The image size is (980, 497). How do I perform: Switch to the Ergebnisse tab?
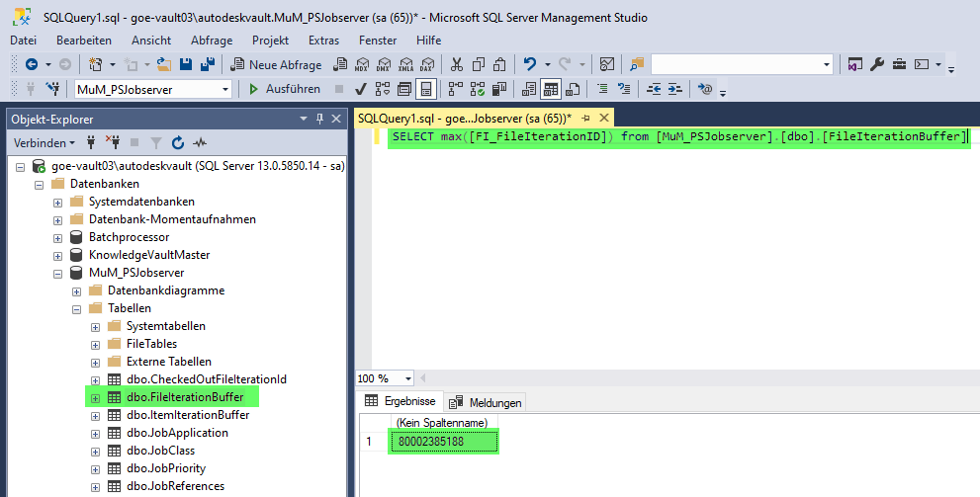[x=401, y=401]
